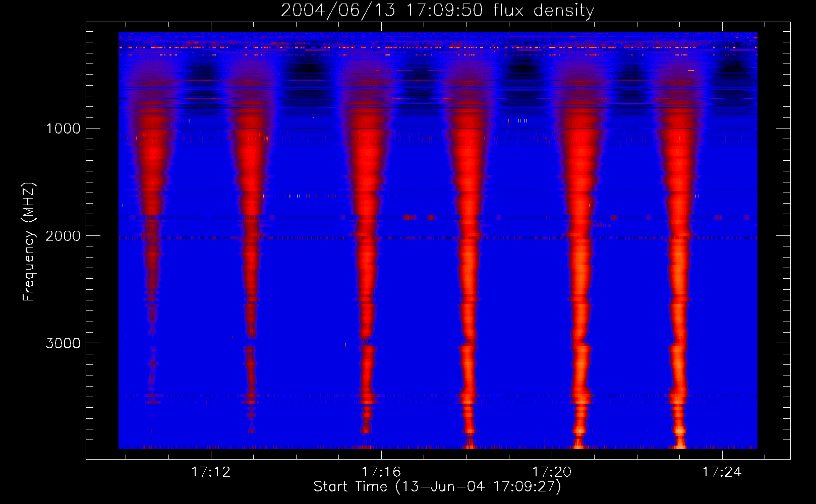Click the 17:24 time tick label
816x504 pixels.
coord(722,472)
